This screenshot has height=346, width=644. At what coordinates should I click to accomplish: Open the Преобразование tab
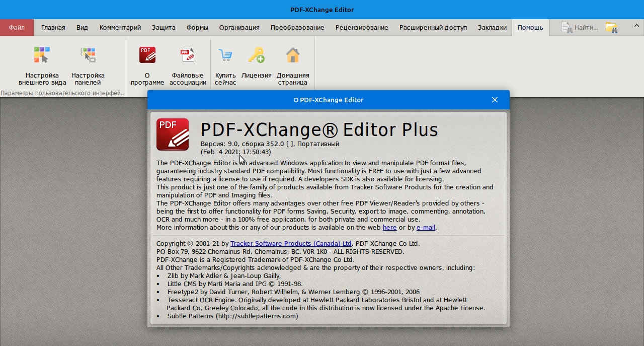pyautogui.click(x=297, y=28)
